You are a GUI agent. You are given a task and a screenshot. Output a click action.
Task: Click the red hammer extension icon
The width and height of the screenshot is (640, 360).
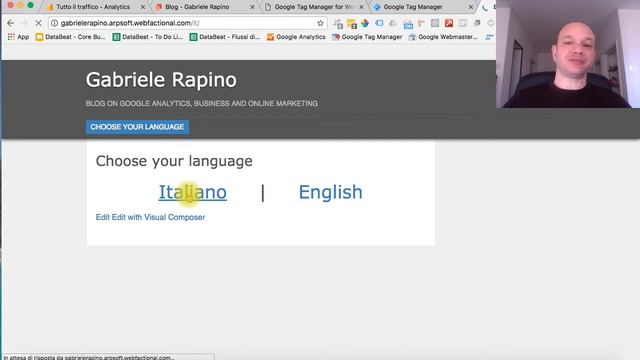pos(449,23)
